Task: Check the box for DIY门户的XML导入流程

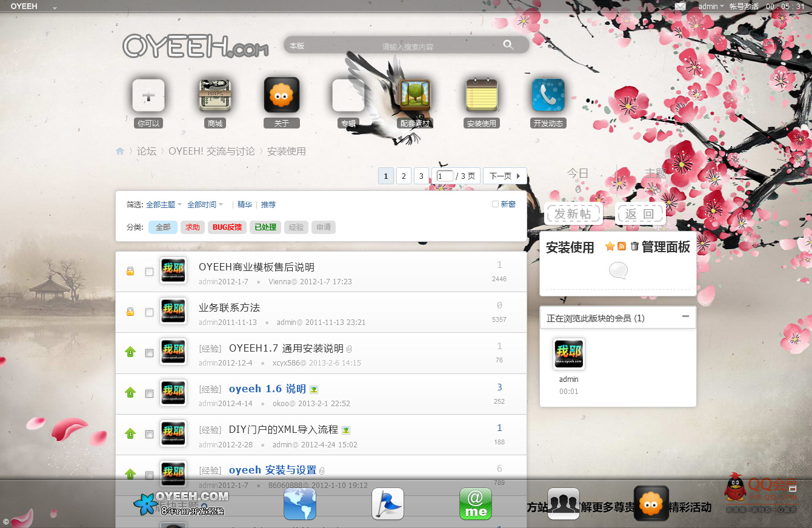Action: 149,435
